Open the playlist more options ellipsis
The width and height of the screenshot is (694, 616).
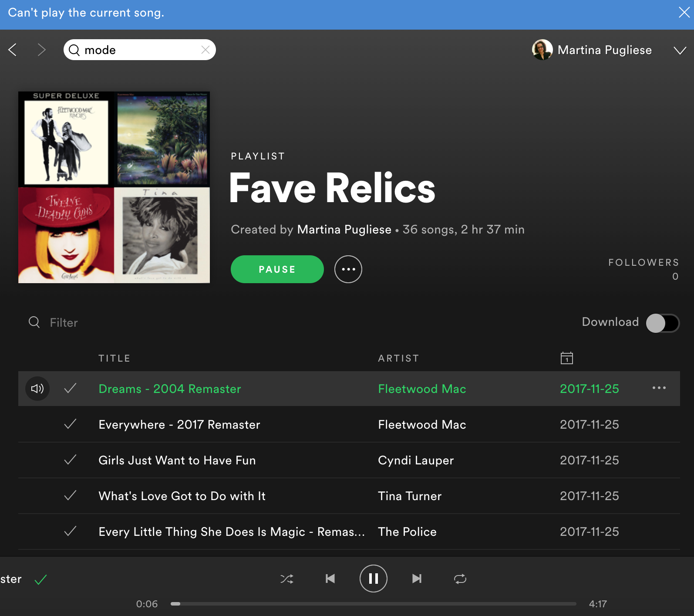coord(348,269)
